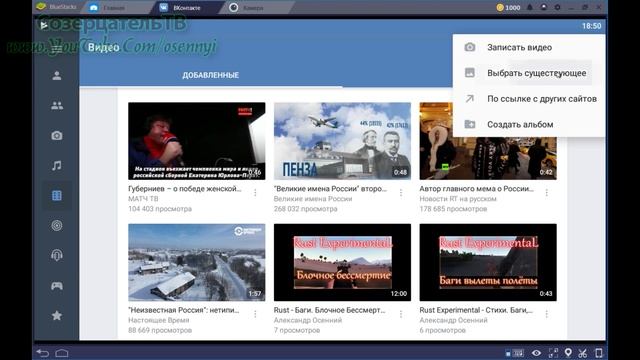Play the Блочное бессмертие thumbnail
Viewport: 640px width, 360px height.
point(342,262)
